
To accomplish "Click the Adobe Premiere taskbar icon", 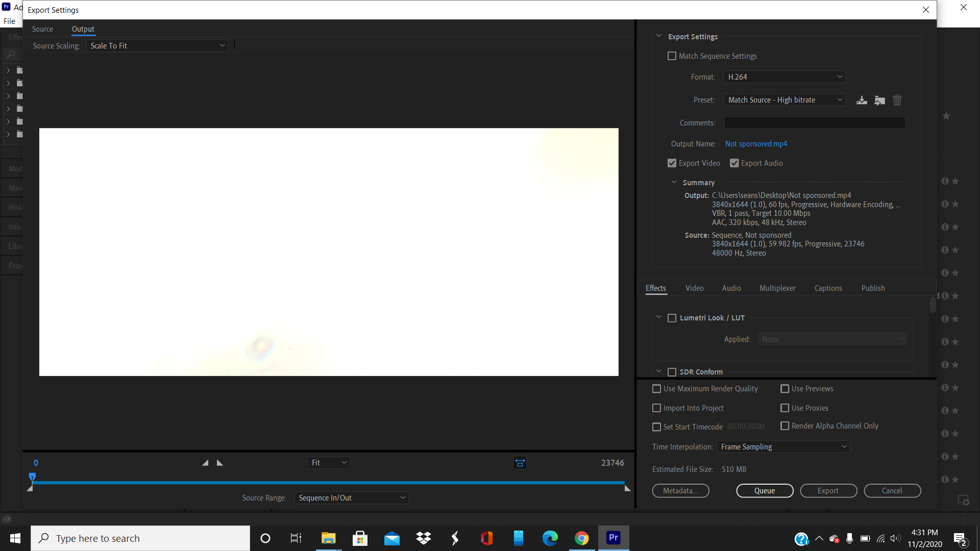I will [613, 538].
